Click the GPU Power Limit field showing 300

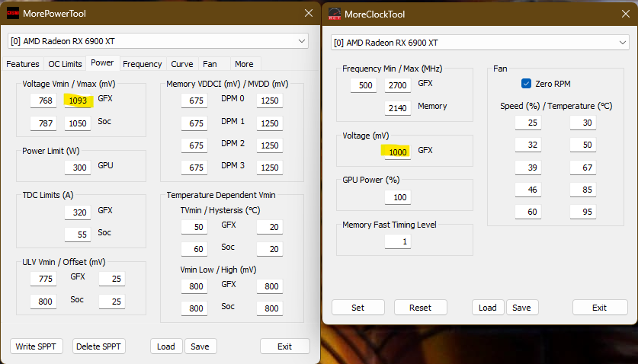pyautogui.click(x=78, y=168)
